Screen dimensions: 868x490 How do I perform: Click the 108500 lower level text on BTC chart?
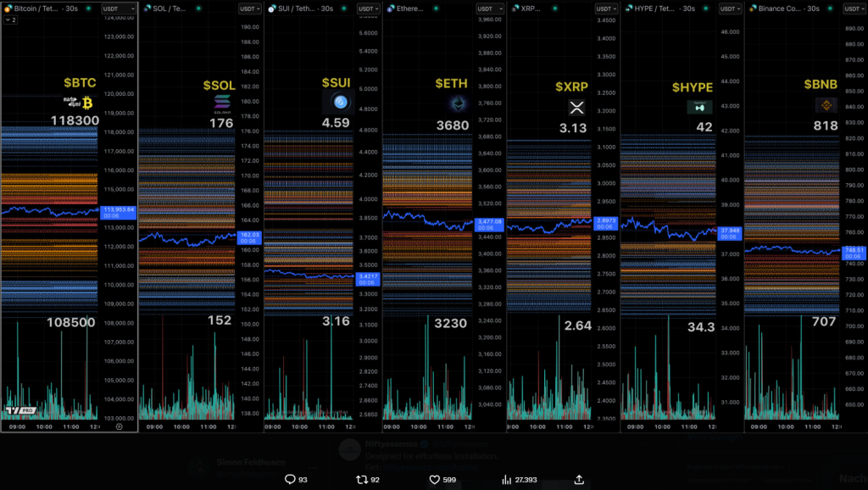point(71,322)
